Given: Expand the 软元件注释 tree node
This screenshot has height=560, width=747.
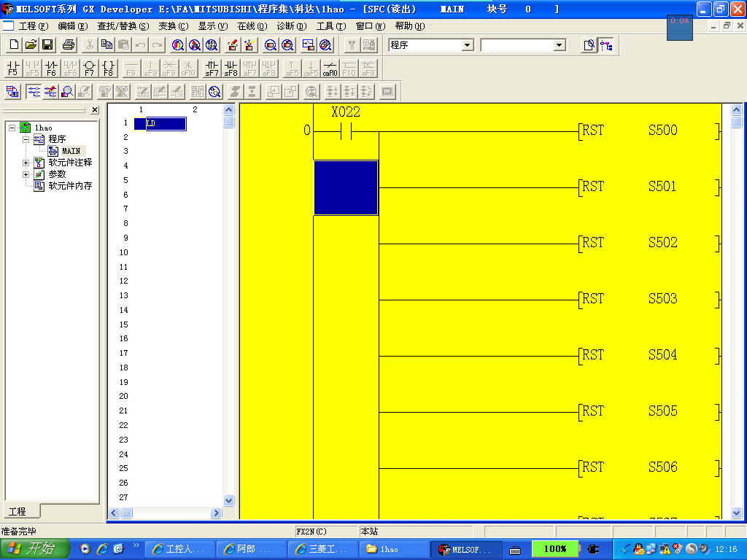Looking at the screenshot, I should 26,163.
